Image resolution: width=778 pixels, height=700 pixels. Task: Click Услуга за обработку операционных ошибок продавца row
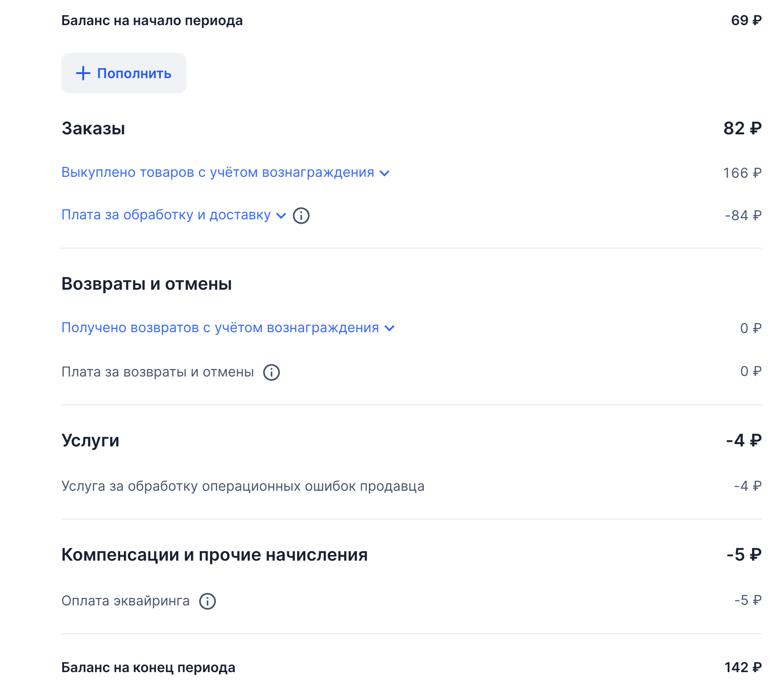click(x=243, y=486)
